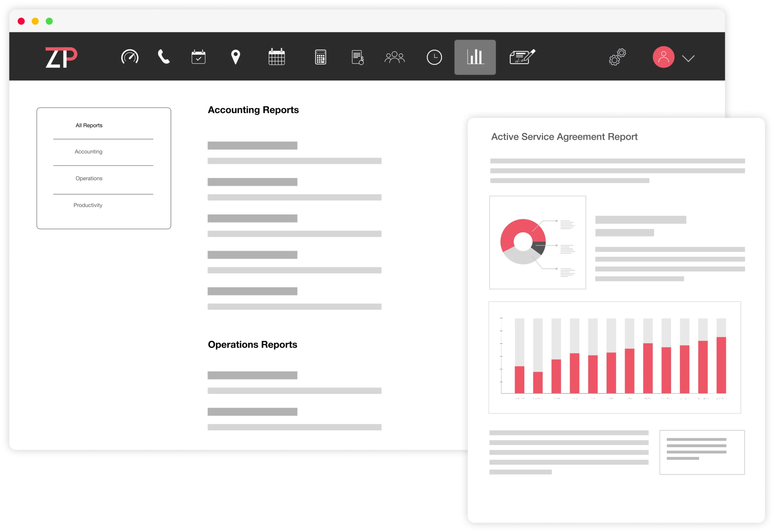
Task: Click the Location/Map pin icon
Action: (x=235, y=56)
